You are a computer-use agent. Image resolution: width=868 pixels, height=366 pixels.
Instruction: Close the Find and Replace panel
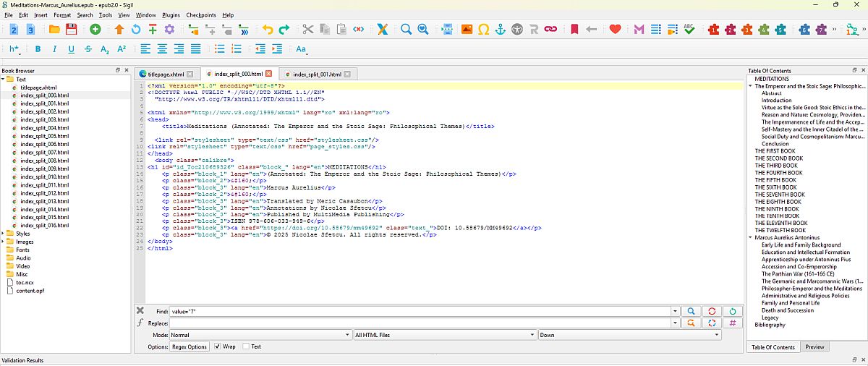click(140, 310)
